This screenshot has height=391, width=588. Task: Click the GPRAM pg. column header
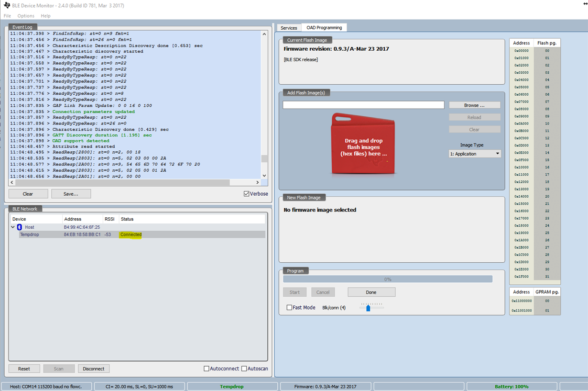tap(547, 291)
